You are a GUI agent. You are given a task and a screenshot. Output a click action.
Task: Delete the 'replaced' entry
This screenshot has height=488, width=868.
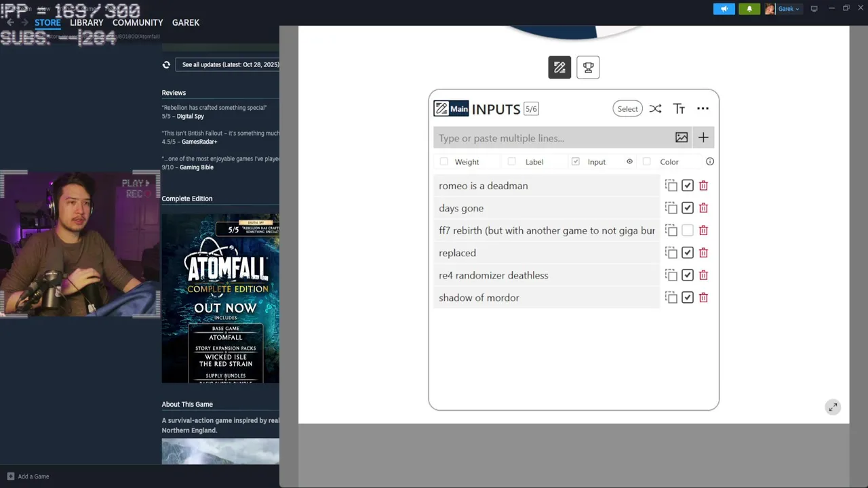click(703, 252)
